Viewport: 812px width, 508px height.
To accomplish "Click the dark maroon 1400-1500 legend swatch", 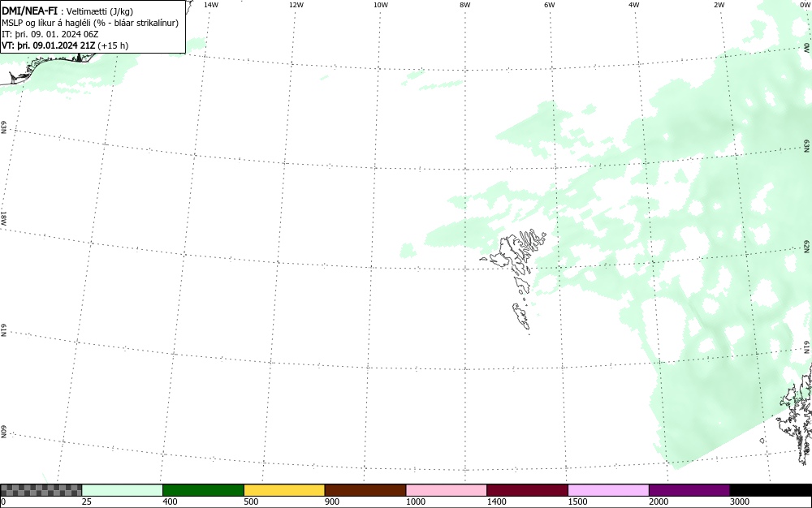I will (527, 490).
